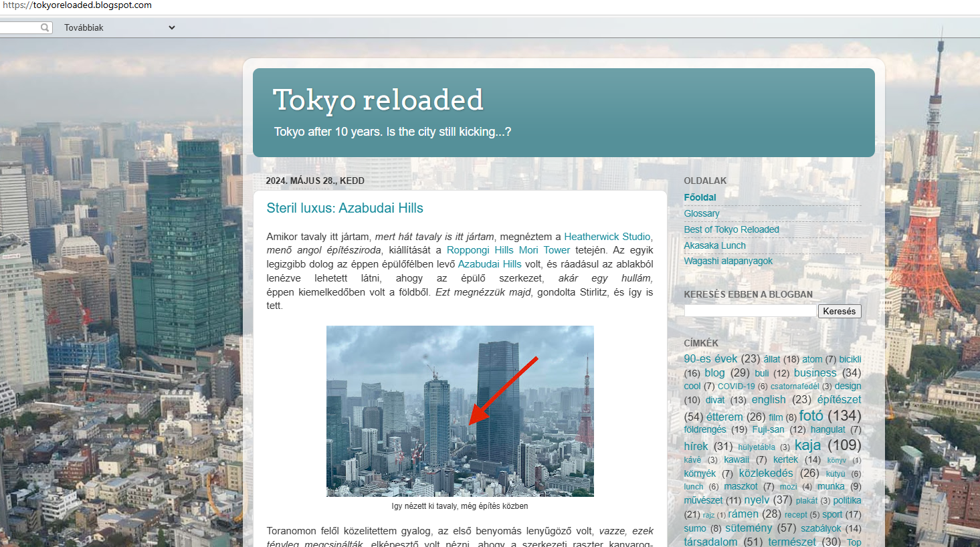
Task: Select the 90-es évek tag
Action: pyautogui.click(x=710, y=359)
